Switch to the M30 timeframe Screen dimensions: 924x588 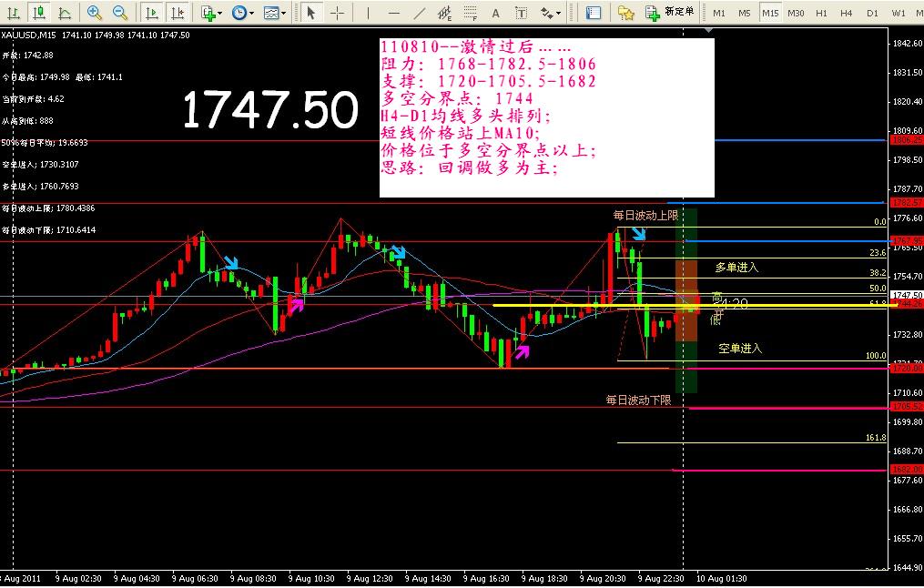(x=796, y=13)
